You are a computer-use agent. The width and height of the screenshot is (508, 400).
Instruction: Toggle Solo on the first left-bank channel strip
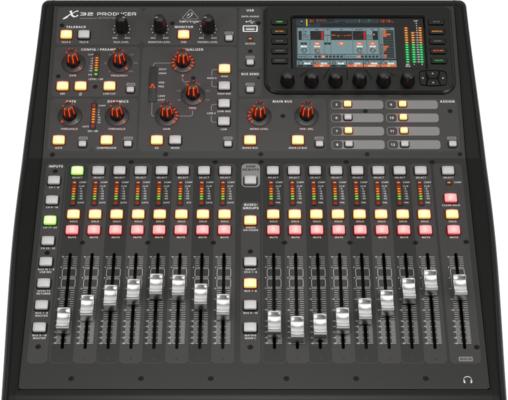click(73, 214)
